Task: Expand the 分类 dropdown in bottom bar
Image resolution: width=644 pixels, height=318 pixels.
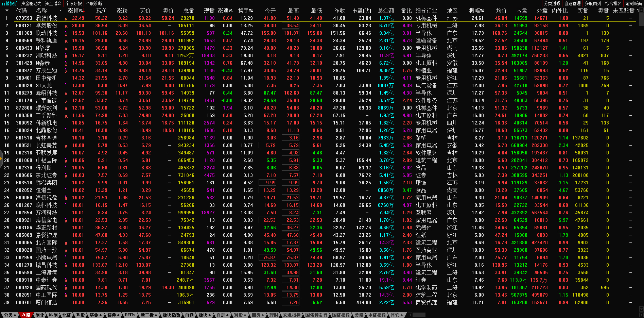Action: point(10,315)
